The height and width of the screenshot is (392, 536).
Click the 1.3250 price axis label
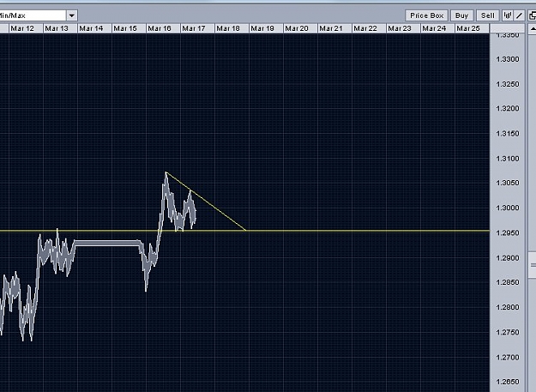pyautogui.click(x=508, y=84)
